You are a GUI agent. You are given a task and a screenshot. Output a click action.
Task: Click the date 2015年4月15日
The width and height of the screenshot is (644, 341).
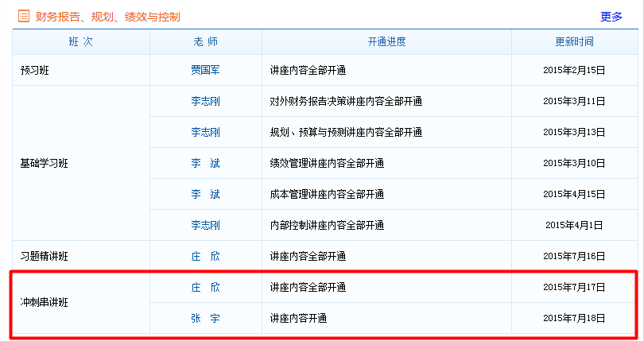pos(574,194)
